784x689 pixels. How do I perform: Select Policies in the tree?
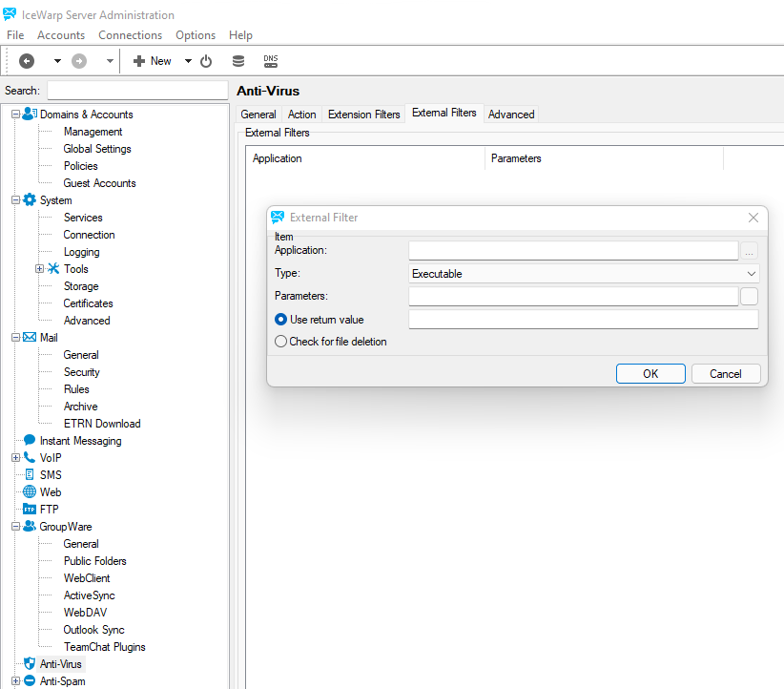pyautogui.click(x=80, y=166)
